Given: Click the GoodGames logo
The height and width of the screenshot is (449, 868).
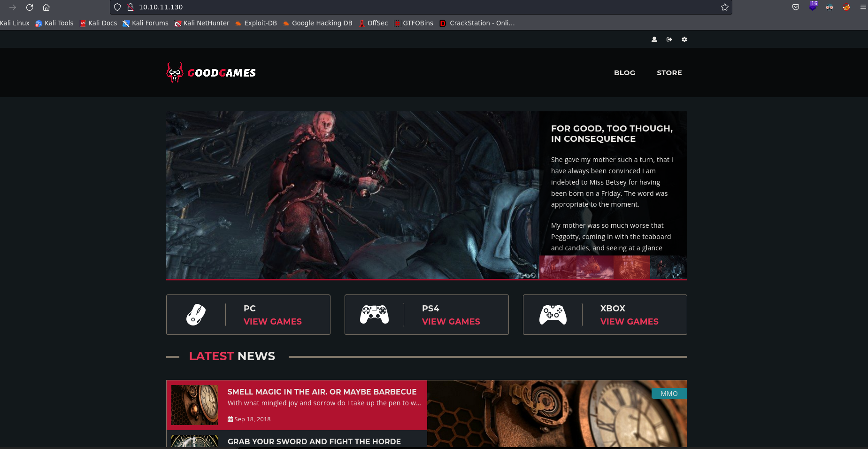Looking at the screenshot, I should click(x=211, y=73).
